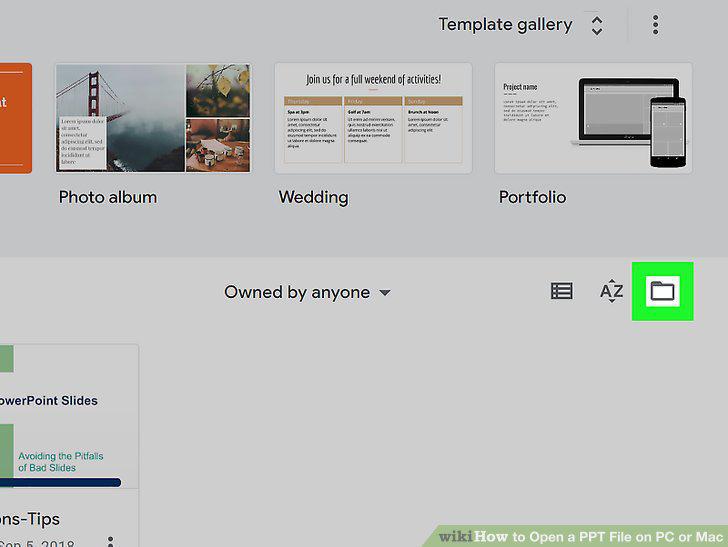Click the Portfolio label

pos(533,197)
